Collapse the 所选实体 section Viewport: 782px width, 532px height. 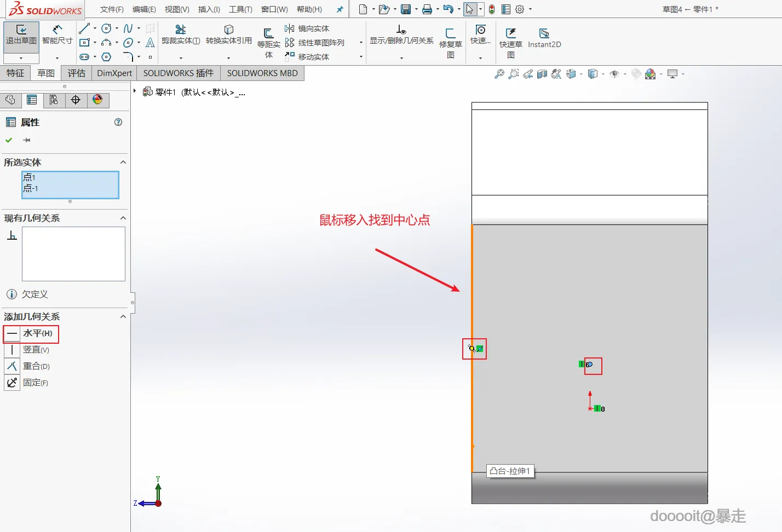pyautogui.click(x=123, y=162)
